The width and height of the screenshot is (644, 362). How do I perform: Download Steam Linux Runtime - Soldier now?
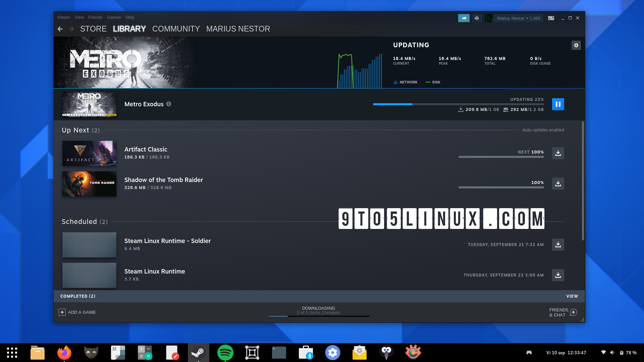pos(558,245)
